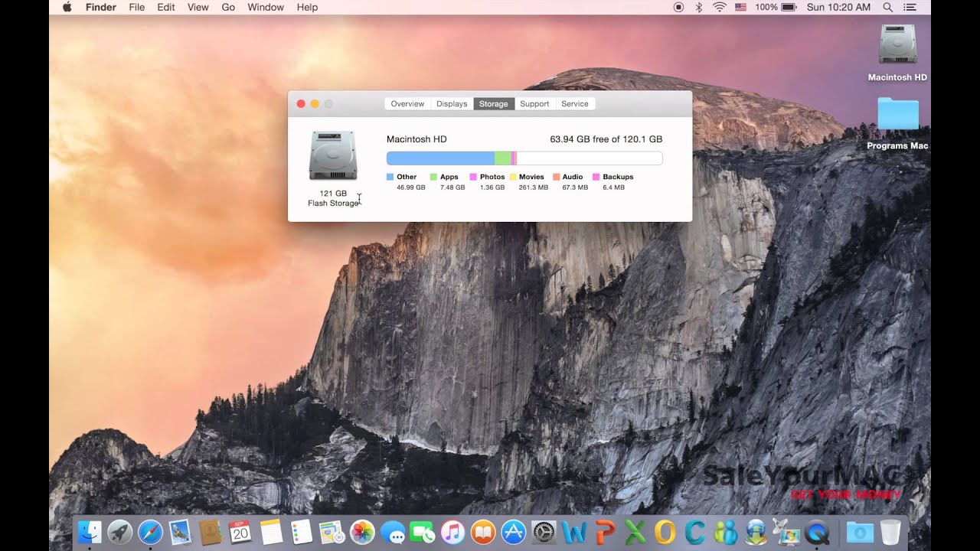Open the Window menu

[266, 7]
